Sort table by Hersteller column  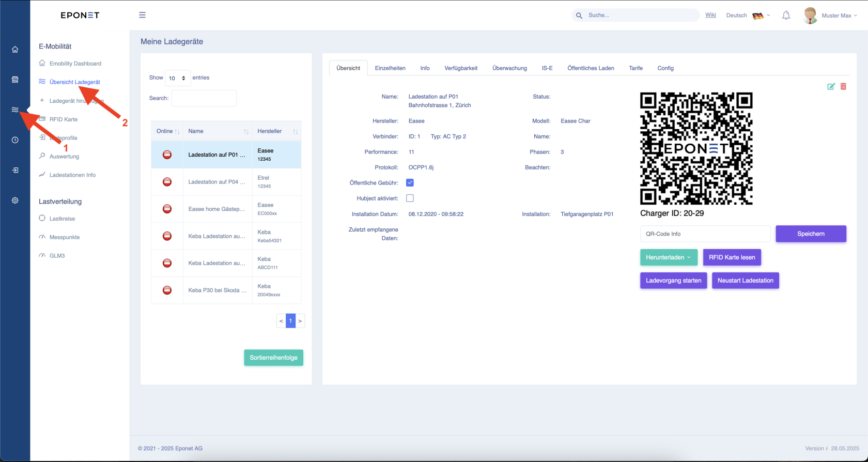click(277, 131)
